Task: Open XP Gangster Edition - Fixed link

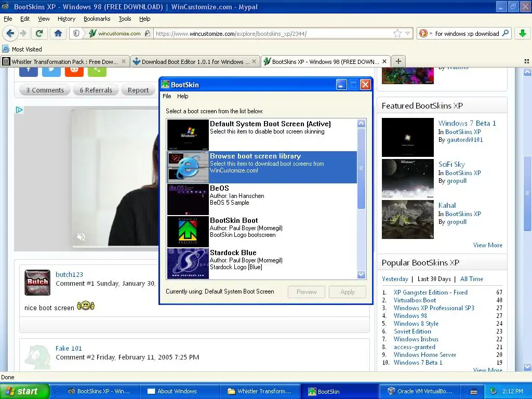Action: 431,292
